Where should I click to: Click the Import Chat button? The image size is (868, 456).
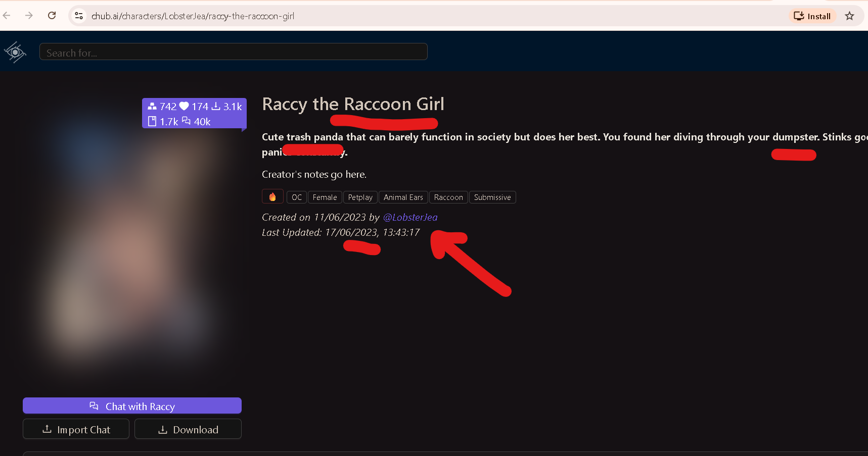(76, 429)
